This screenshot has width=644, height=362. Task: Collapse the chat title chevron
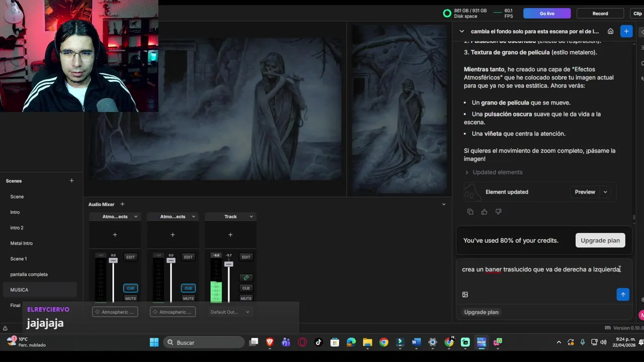[462, 31]
